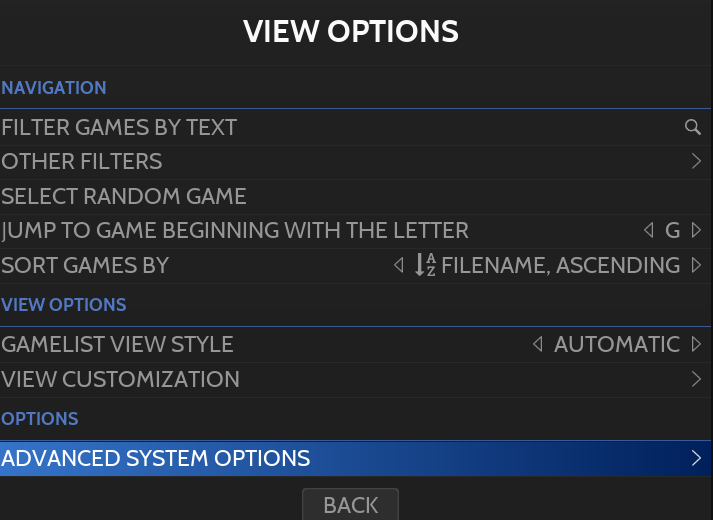The image size is (713, 520).
Task: Expand View Customization chevron
Action: (697, 379)
